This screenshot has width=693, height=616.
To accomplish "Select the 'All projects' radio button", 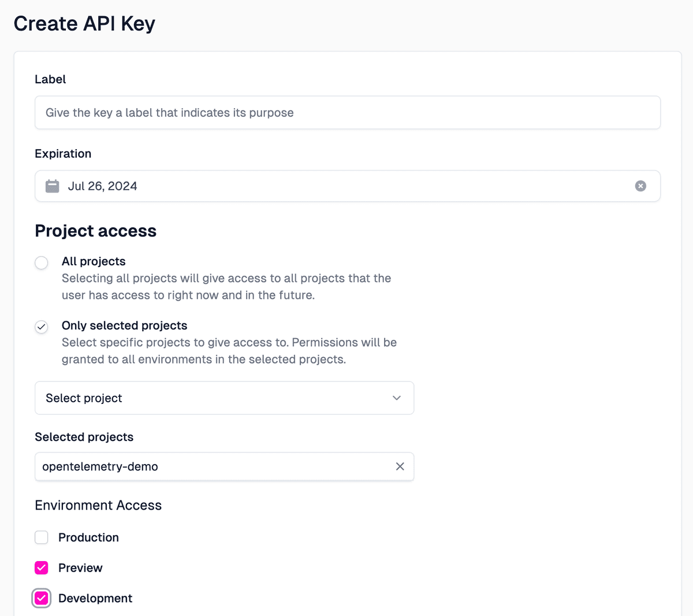I will [41, 262].
